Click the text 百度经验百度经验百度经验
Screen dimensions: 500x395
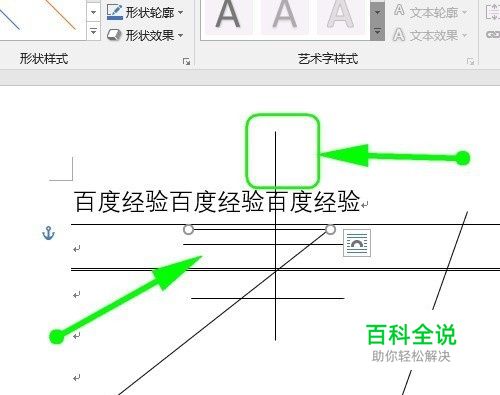click(x=217, y=201)
